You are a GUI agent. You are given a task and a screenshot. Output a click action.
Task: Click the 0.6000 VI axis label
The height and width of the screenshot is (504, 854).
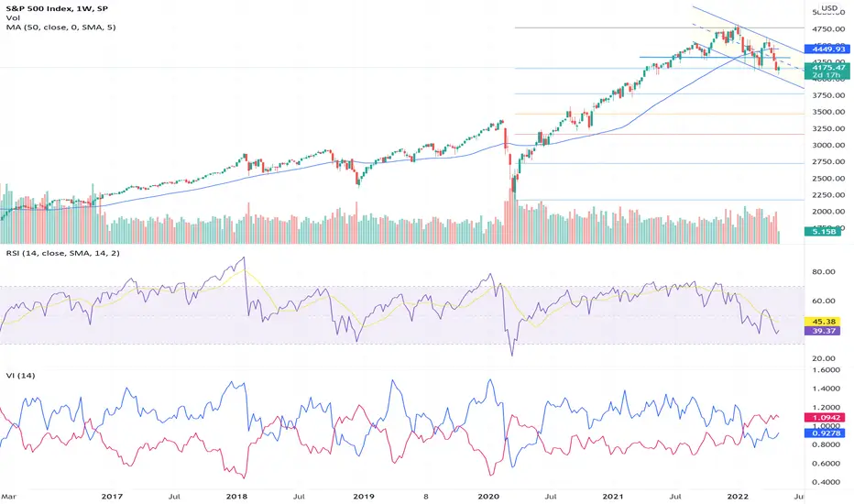click(x=826, y=463)
